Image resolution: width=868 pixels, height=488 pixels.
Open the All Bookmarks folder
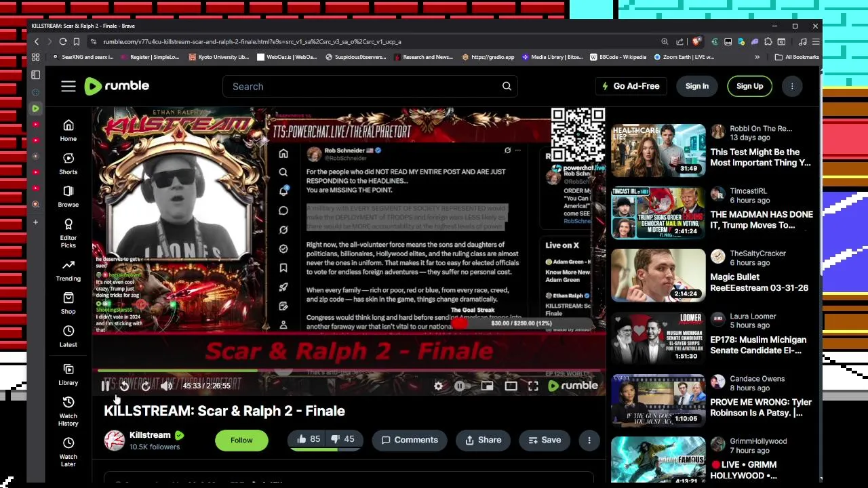pyautogui.click(x=797, y=57)
